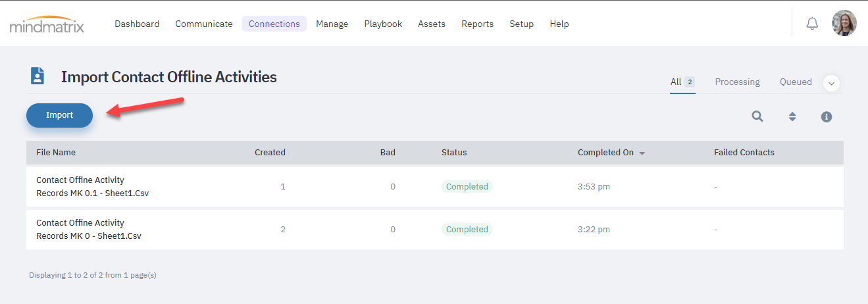Viewport: 868px width, 304px height.
Task: Open the Setup menu
Action: 521,24
